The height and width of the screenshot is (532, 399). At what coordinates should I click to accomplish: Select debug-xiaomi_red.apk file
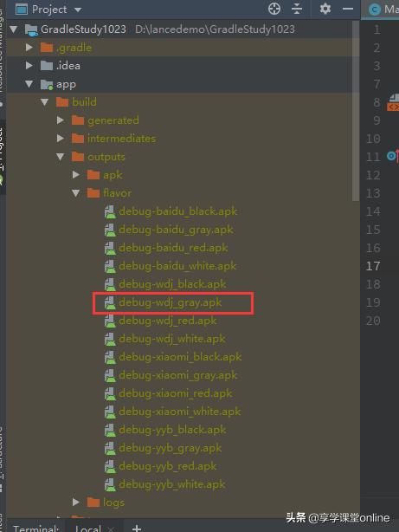(168, 393)
